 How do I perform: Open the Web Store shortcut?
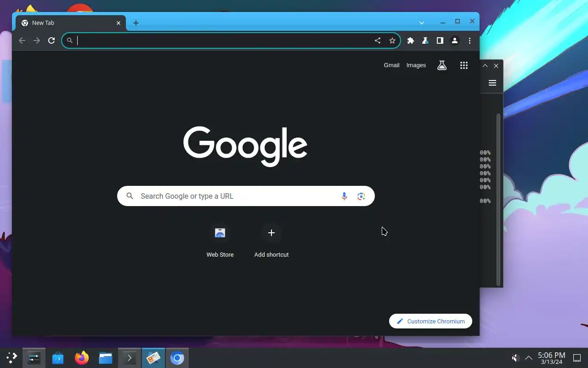point(220,241)
